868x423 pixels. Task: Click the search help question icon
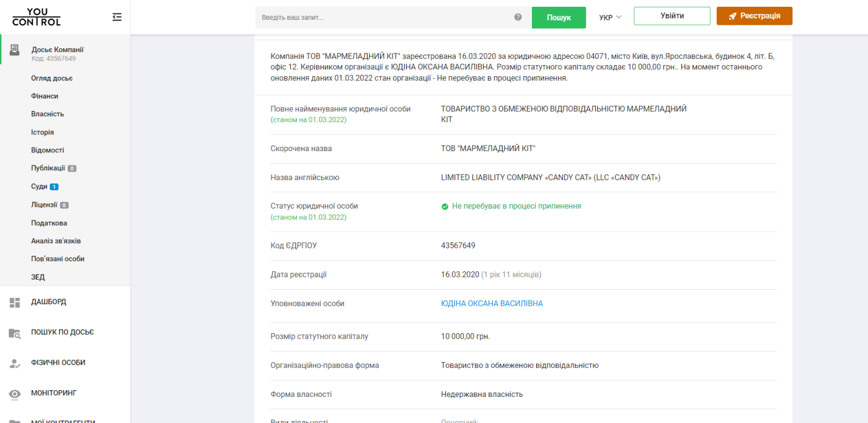pyautogui.click(x=518, y=17)
